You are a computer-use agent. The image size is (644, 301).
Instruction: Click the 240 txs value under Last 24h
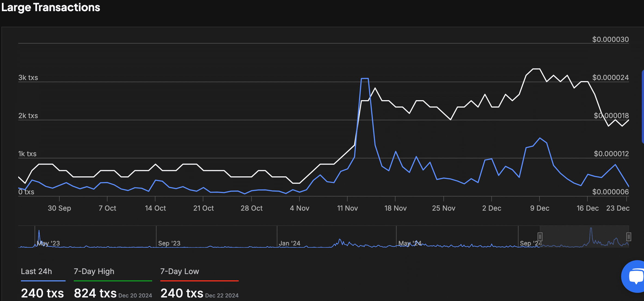[42, 293]
